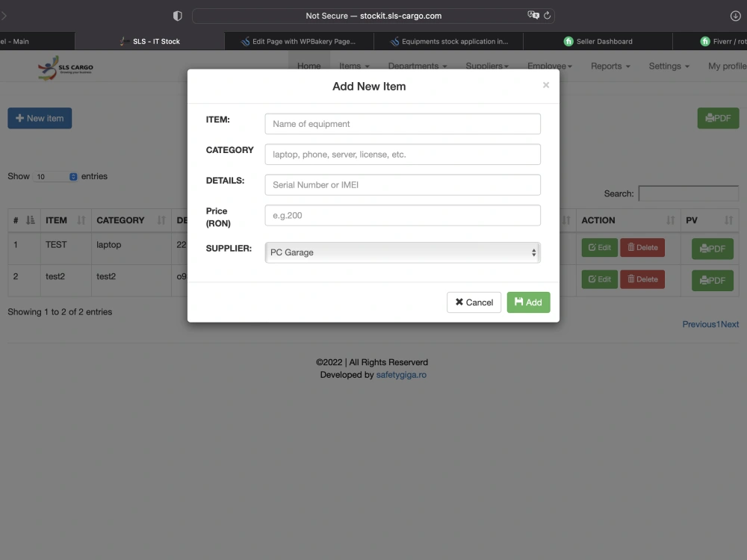747x560 pixels.
Task: Open the show entries count dropdown
Action: coord(55,177)
